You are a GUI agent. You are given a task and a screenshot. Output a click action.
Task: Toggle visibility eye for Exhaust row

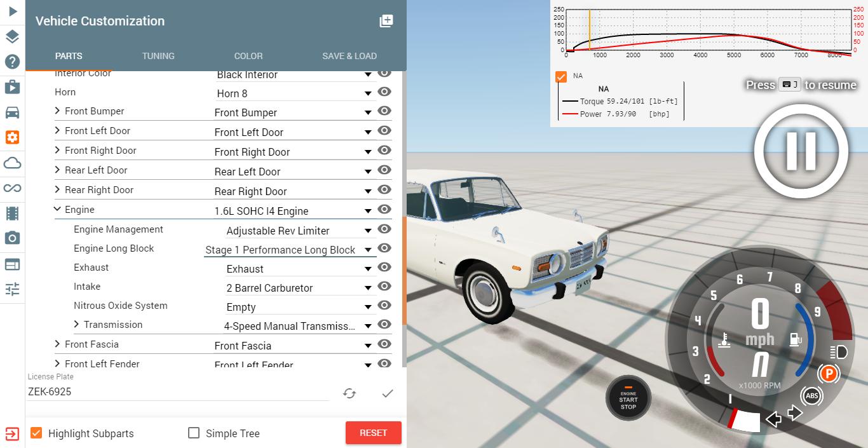tap(384, 268)
